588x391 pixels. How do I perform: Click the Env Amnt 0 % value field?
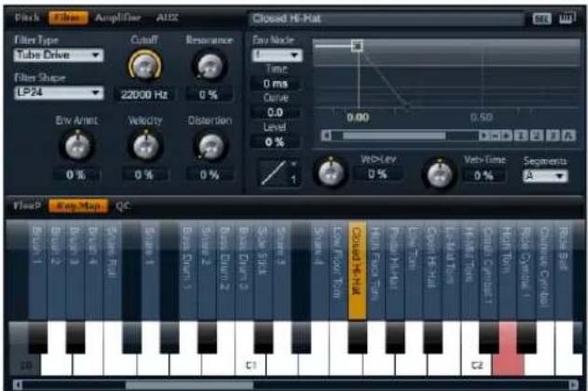[76, 174]
